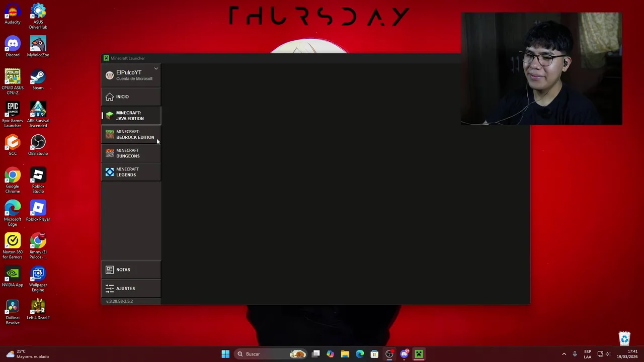The width and height of the screenshot is (644, 362).
Task: Select the ASUS DriverHub desktop icon
Action: 38,16
